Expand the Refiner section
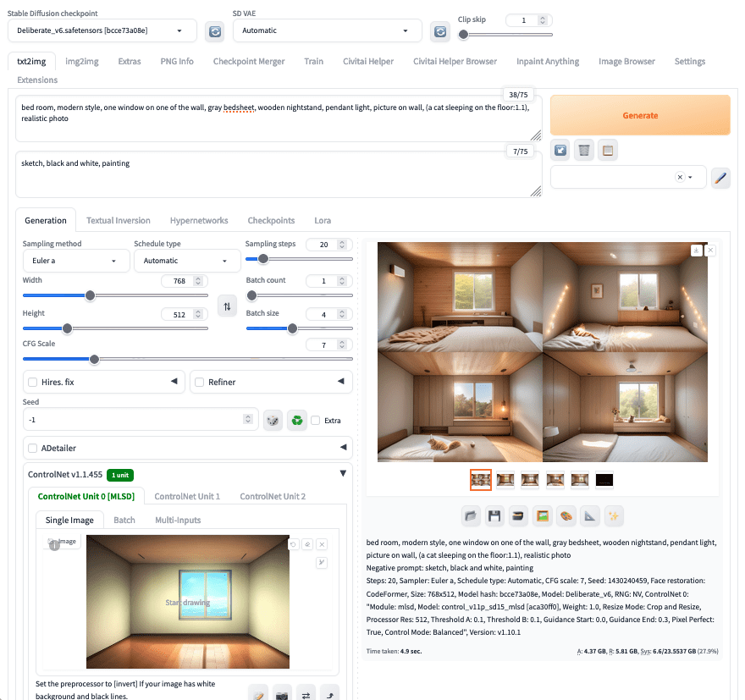745x700 pixels. (x=340, y=382)
